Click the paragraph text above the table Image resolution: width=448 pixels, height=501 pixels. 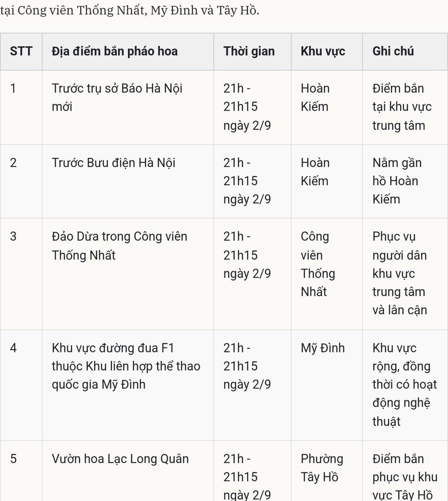click(x=129, y=11)
